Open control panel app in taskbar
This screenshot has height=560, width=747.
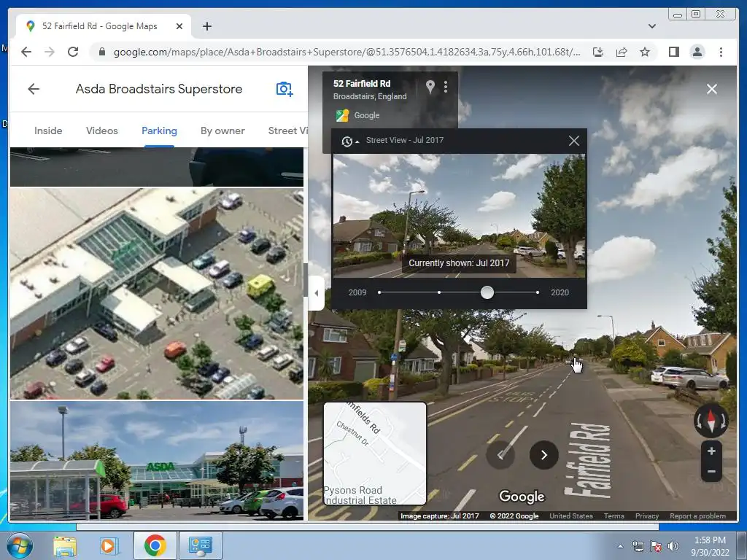[x=200, y=545]
